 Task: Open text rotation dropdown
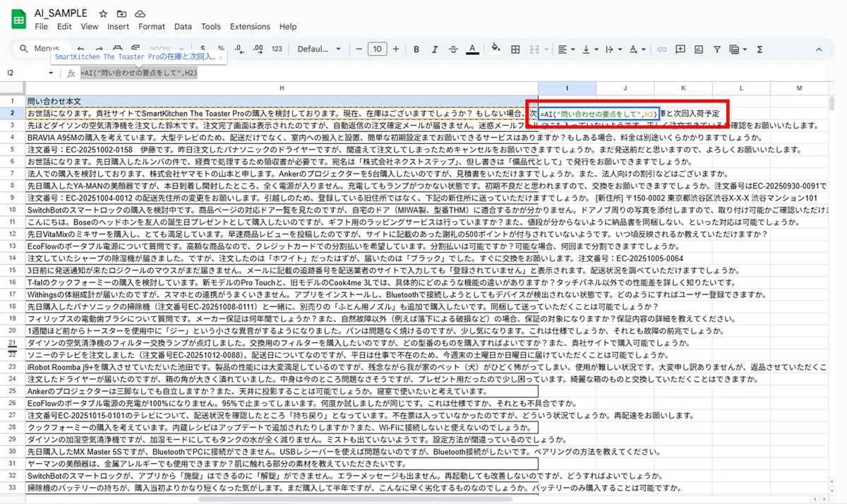[637, 49]
